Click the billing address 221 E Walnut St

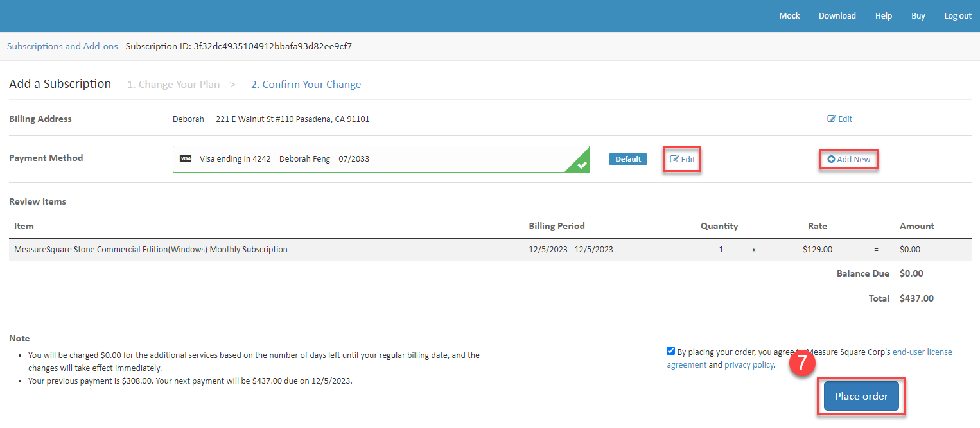(x=293, y=119)
